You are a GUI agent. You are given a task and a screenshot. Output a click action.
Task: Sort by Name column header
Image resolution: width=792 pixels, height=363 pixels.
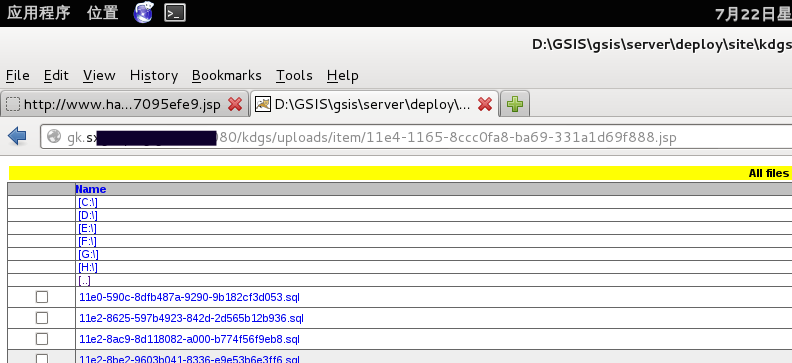91,189
